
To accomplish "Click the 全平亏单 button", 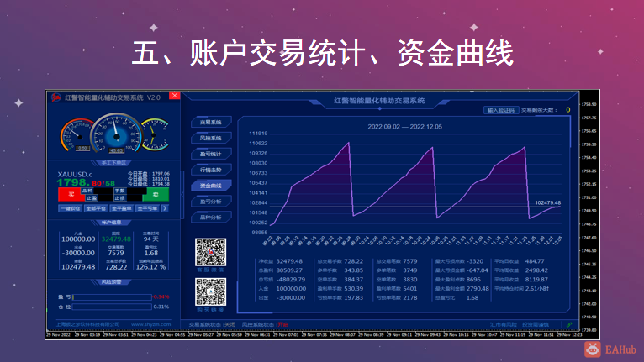I will (147, 208).
